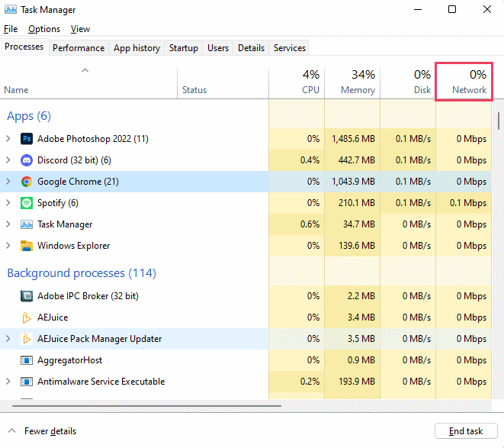Switch to the Users tab

pyautogui.click(x=218, y=48)
